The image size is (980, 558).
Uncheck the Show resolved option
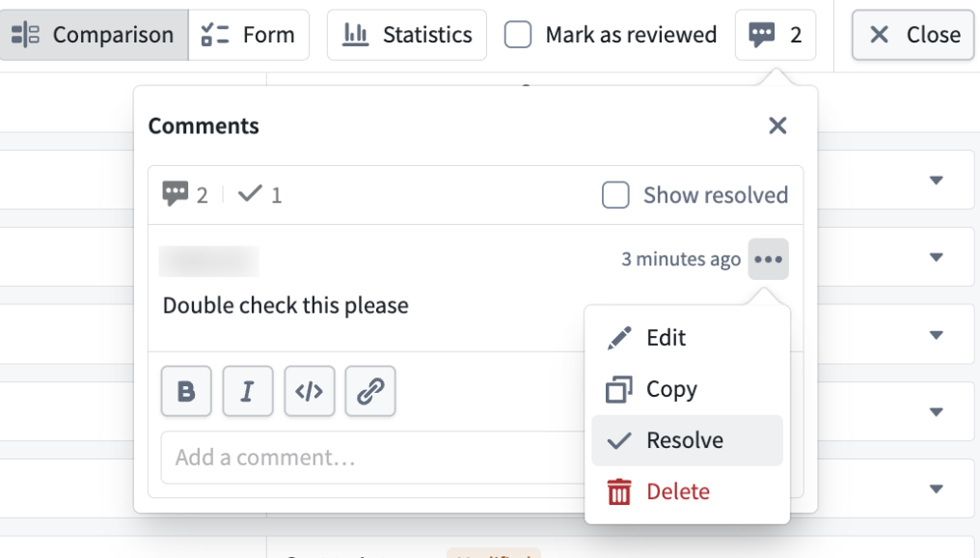coord(615,194)
